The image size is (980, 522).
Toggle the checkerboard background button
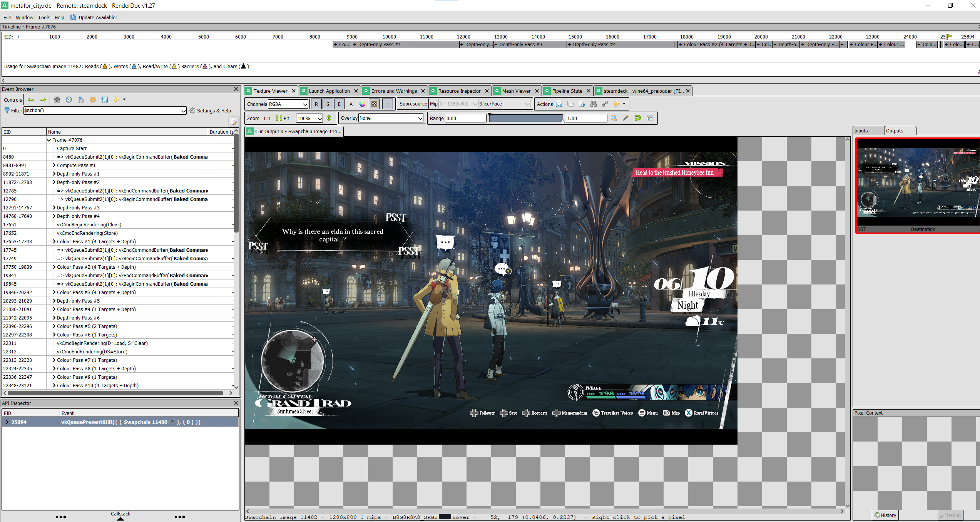[x=374, y=104]
